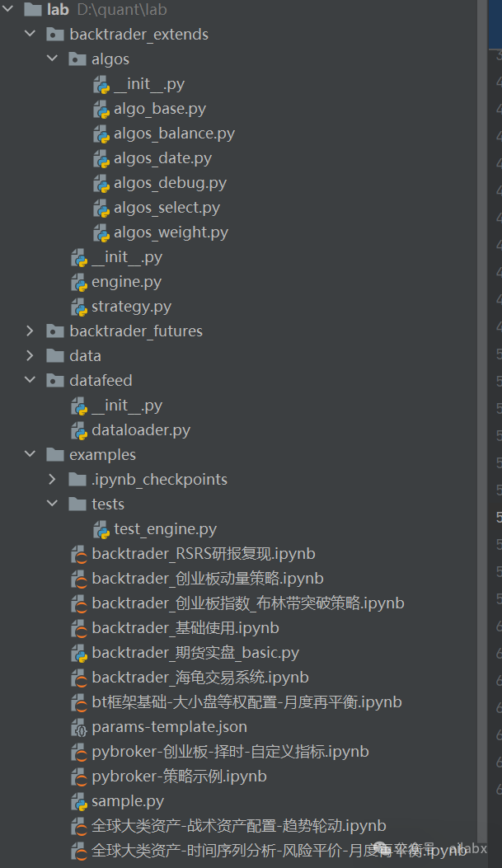The image size is (502, 868).
Task: Select backtrader_创业板动量策略.ipynb notebook
Action: 208,579
